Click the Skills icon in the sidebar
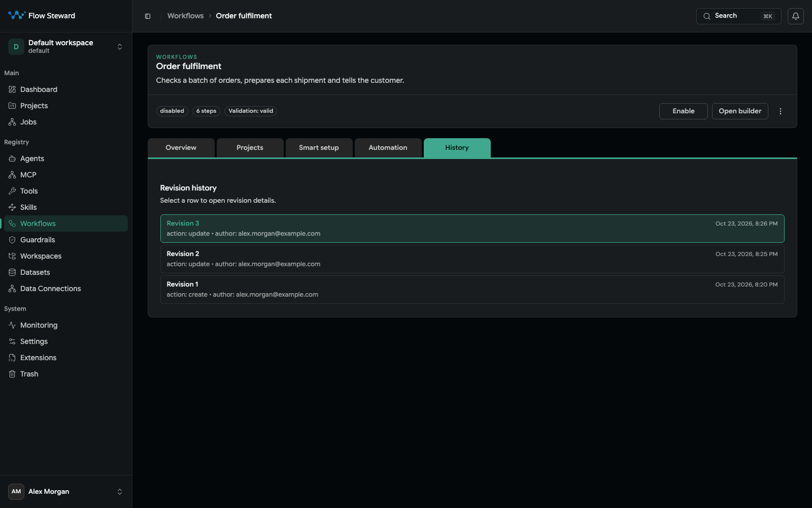Image resolution: width=812 pixels, height=508 pixels. (x=12, y=207)
